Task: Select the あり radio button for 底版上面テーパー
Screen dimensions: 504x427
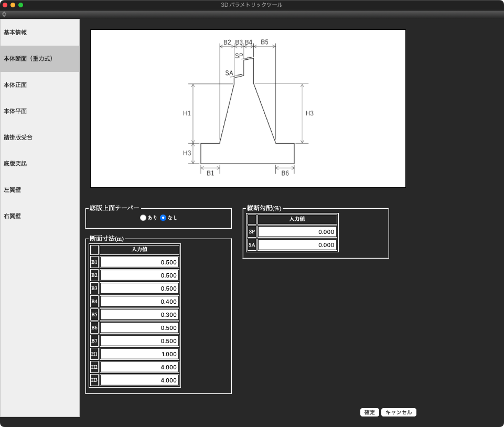Action: [x=143, y=218]
